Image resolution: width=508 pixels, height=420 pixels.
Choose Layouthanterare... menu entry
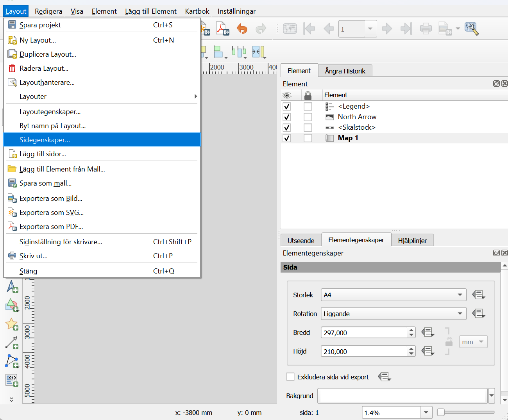click(x=102, y=82)
